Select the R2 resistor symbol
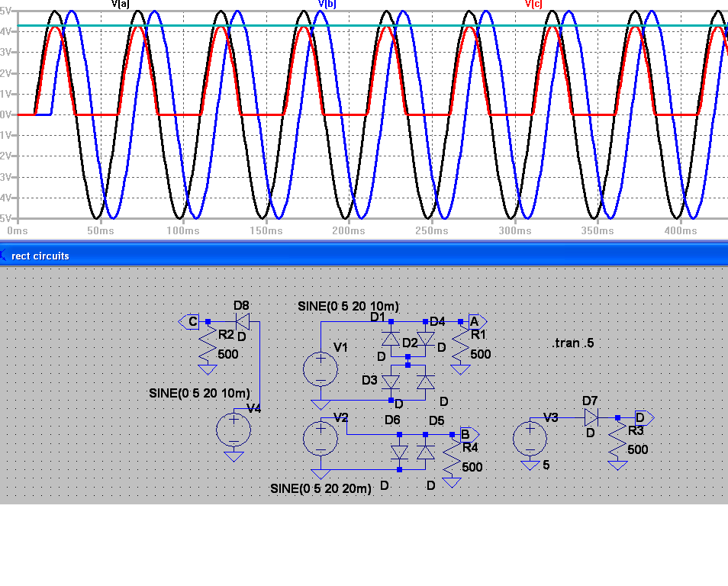728x586 pixels. click(208, 343)
